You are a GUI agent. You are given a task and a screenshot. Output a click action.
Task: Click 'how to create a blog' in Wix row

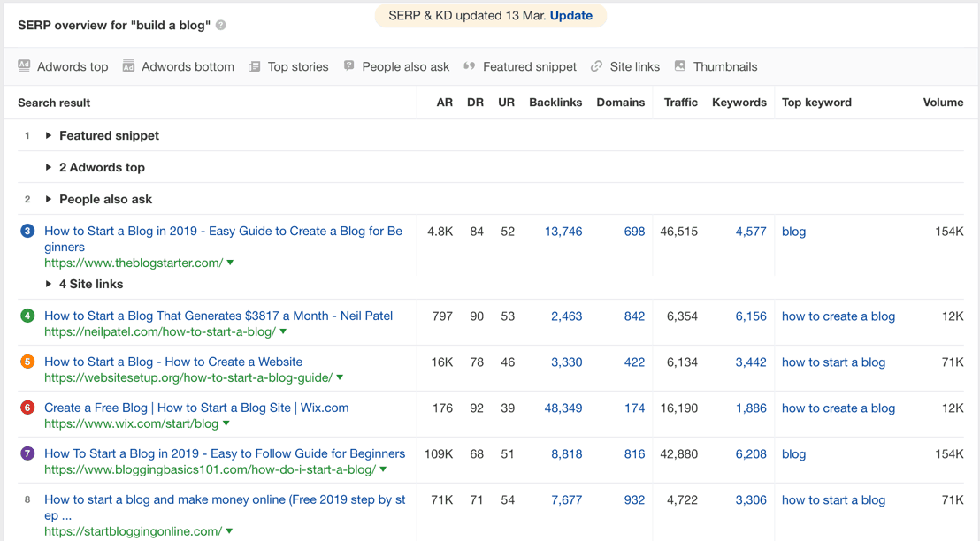point(838,408)
